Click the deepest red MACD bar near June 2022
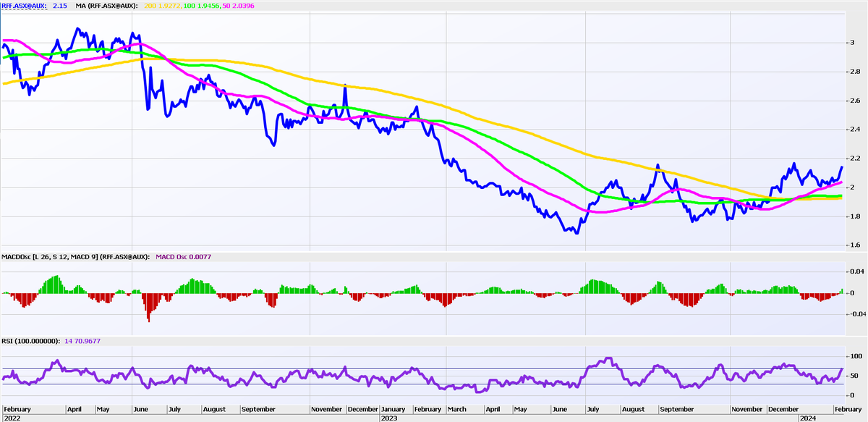The image size is (868, 422). [x=149, y=307]
